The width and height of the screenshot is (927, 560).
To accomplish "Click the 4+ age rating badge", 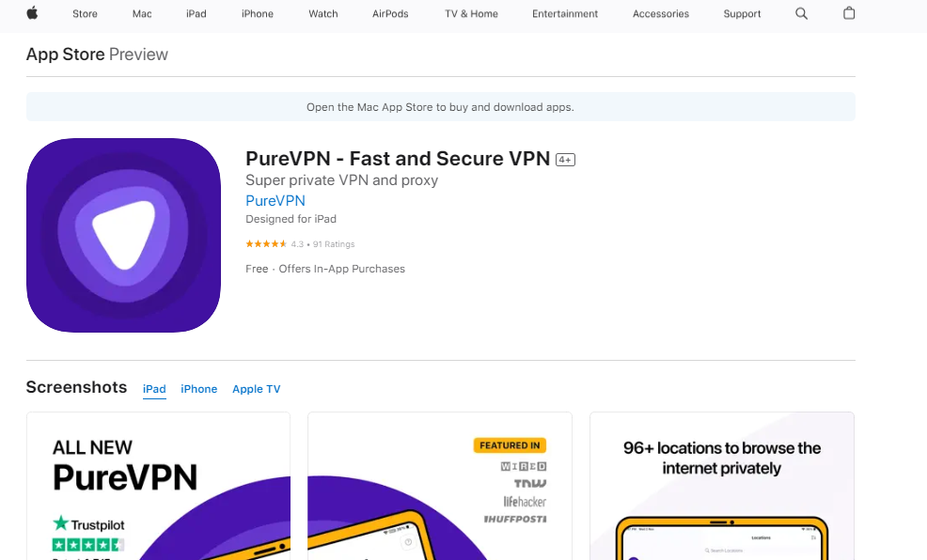I will click(565, 160).
